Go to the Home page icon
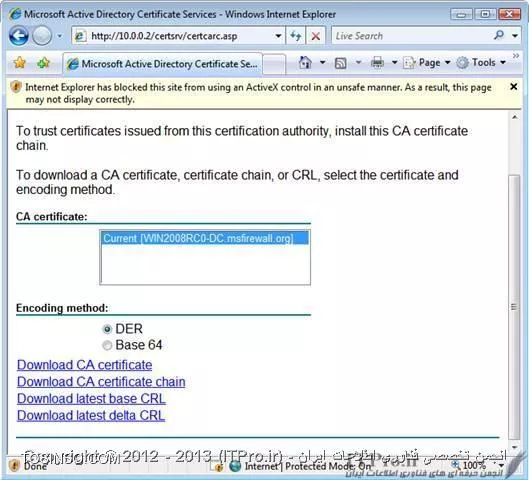 (305, 63)
